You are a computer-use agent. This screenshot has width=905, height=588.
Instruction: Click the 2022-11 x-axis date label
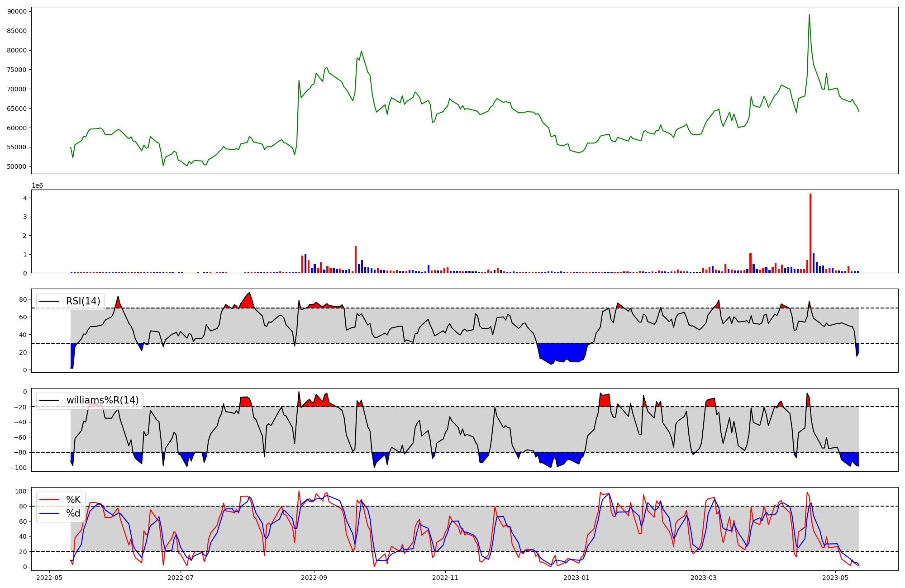pos(445,578)
